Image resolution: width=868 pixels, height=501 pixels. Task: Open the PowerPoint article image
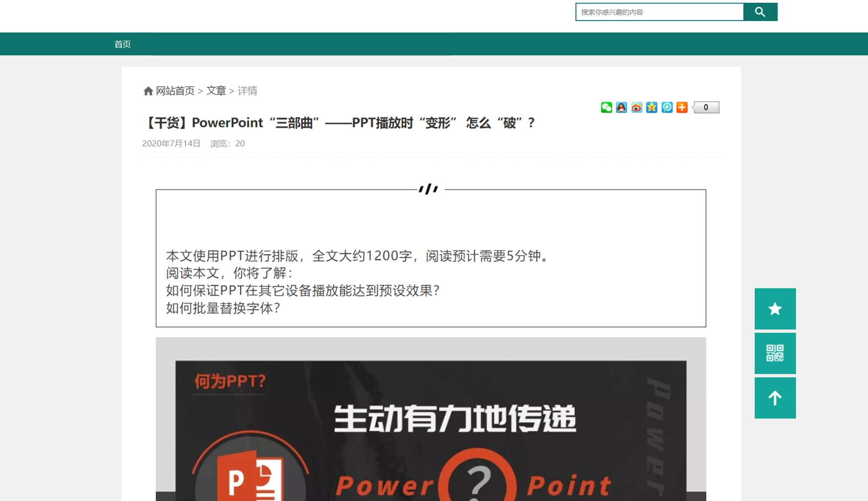point(431,419)
